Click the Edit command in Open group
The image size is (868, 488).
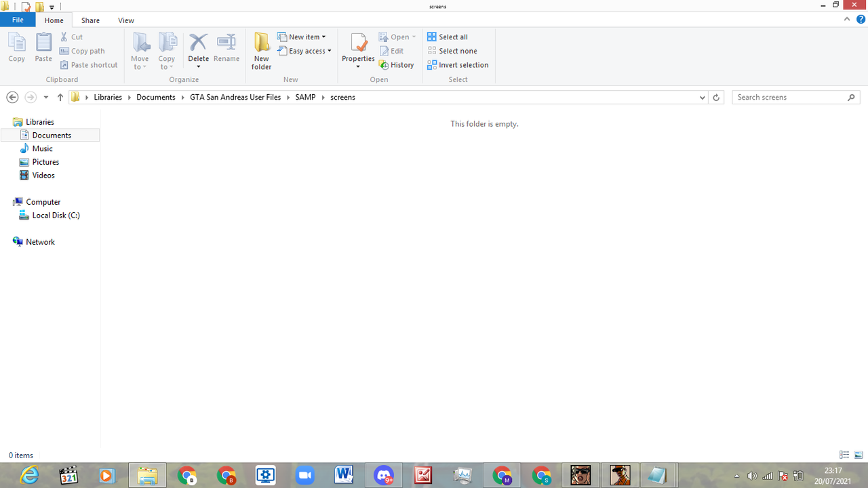[x=391, y=51]
